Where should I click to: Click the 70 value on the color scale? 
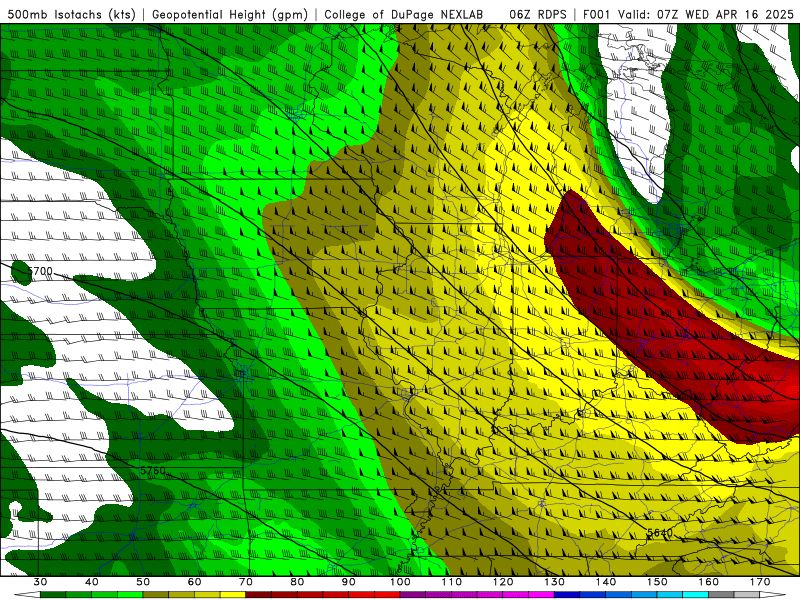[246, 582]
